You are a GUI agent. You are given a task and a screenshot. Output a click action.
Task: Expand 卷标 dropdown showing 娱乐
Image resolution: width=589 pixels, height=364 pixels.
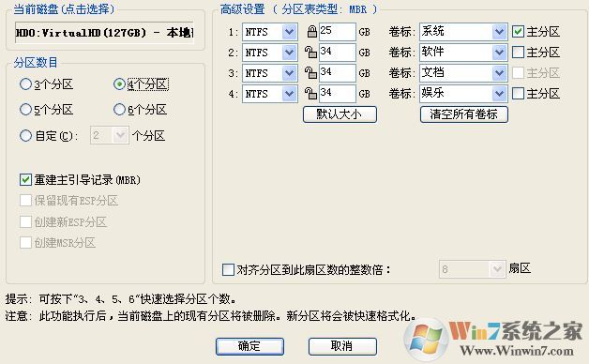pyautogui.click(x=499, y=93)
